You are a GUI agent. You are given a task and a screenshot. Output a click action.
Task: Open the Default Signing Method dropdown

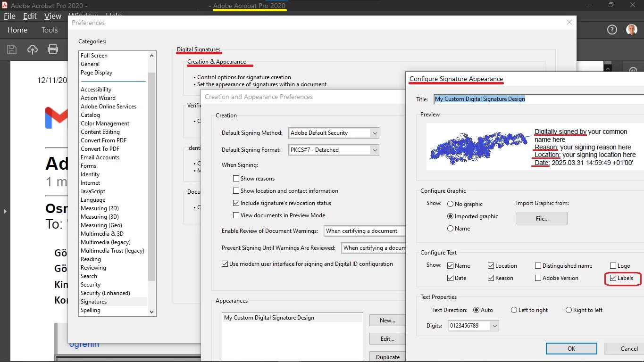(x=334, y=133)
